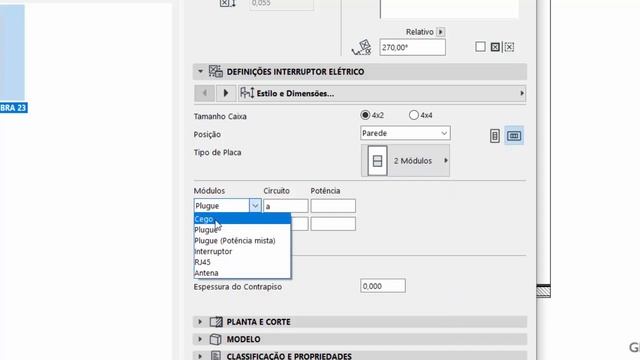Click the Classificação e Propriedades panel icon

216,356
